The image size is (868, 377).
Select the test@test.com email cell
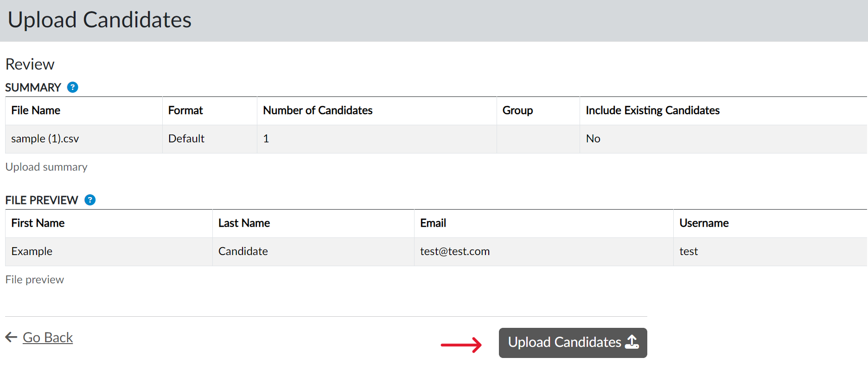point(455,251)
